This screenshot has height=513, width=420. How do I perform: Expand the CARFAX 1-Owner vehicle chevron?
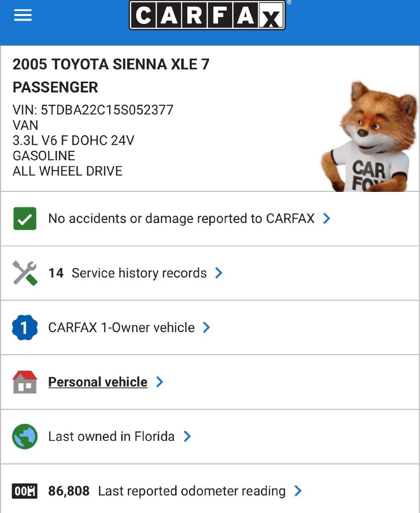click(206, 328)
